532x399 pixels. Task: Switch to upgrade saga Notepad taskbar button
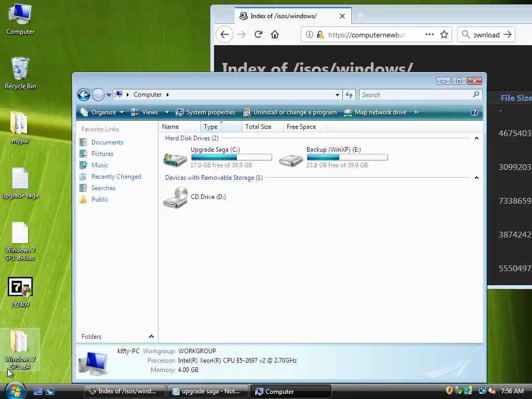[207, 391]
